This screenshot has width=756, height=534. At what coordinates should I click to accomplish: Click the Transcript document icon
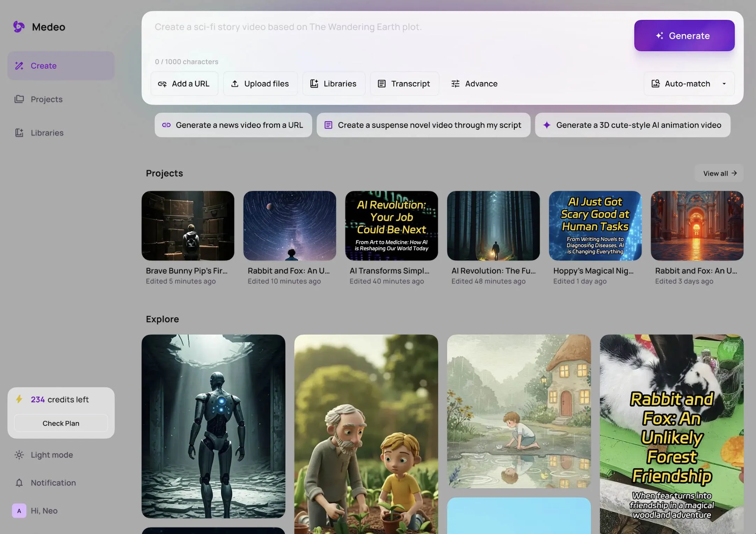(381, 84)
